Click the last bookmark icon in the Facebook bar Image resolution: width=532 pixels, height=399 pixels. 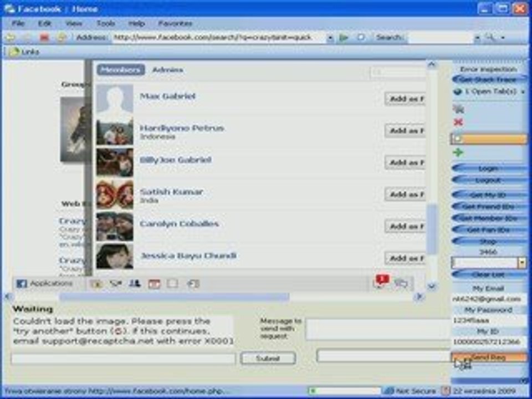[193, 284]
